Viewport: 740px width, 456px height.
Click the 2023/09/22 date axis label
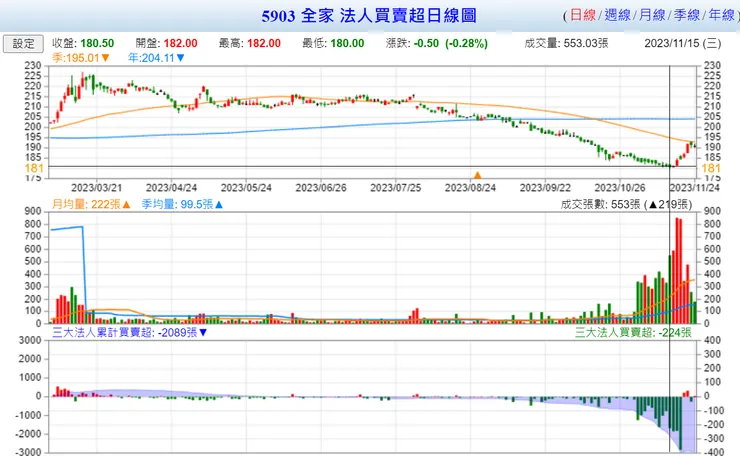(x=545, y=188)
